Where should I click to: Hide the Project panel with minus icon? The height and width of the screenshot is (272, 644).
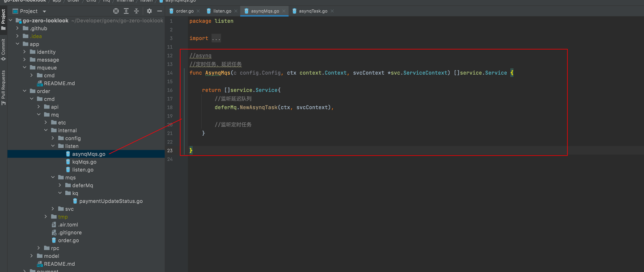(x=160, y=11)
